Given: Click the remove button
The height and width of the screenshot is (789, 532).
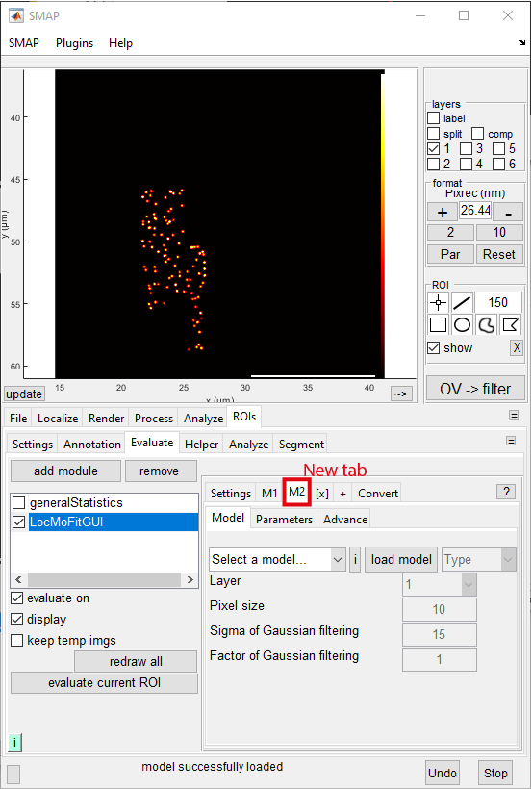Looking at the screenshot, I should 159,471.
